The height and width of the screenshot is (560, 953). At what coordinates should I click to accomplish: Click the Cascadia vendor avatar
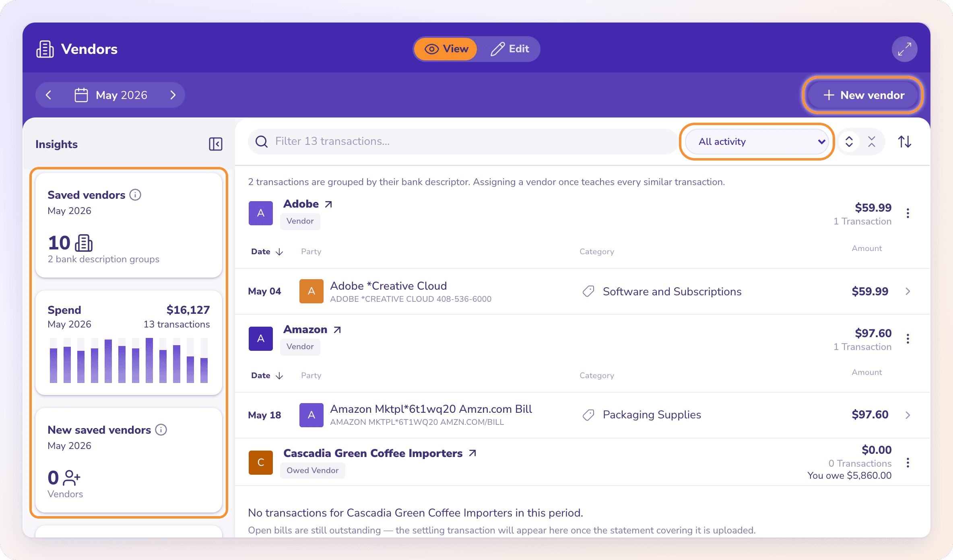(261, 463)
